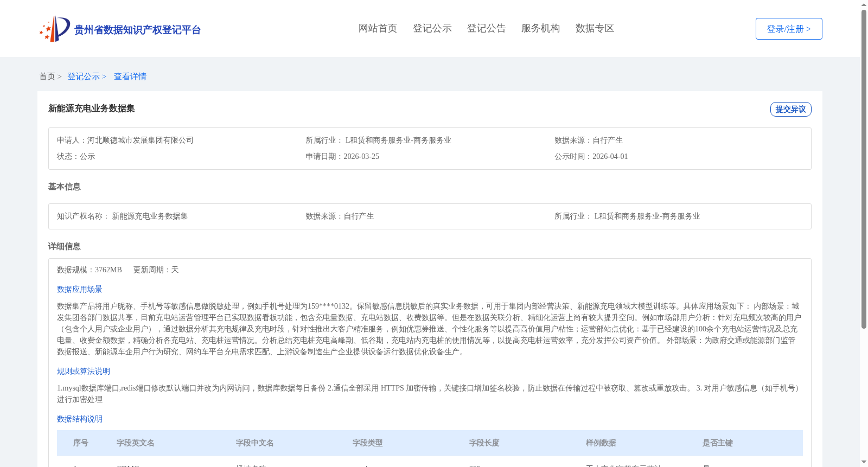
Task: Click the scrollbar up arrow
Action: click(x=864, y=4)
